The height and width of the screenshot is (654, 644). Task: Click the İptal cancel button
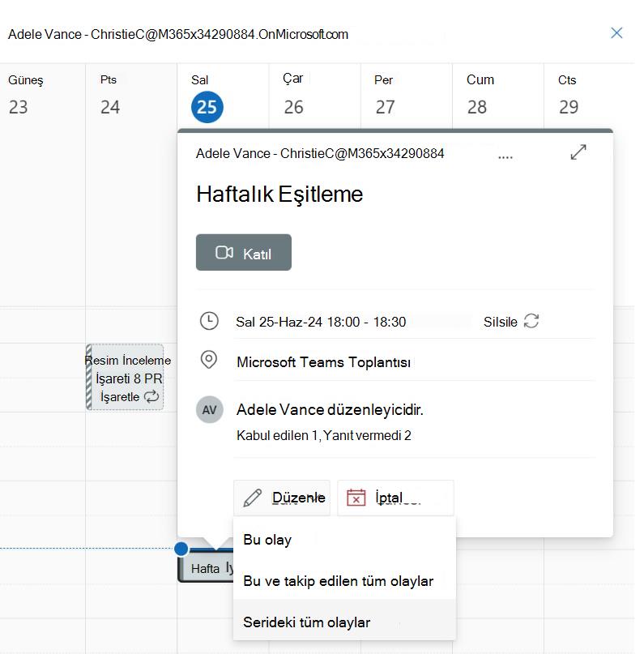395,498
